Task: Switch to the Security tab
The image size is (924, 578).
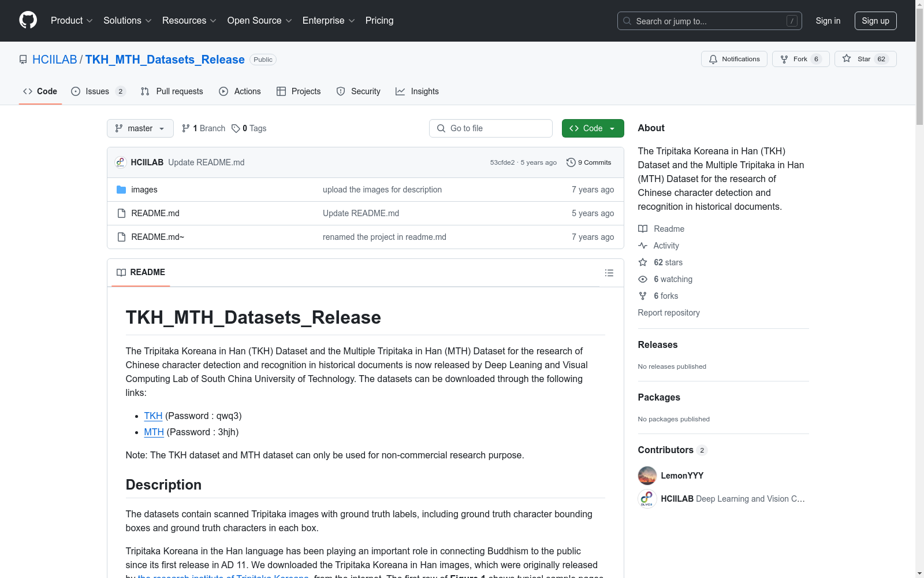Action: pyautogui.click(x=359, y=91)
